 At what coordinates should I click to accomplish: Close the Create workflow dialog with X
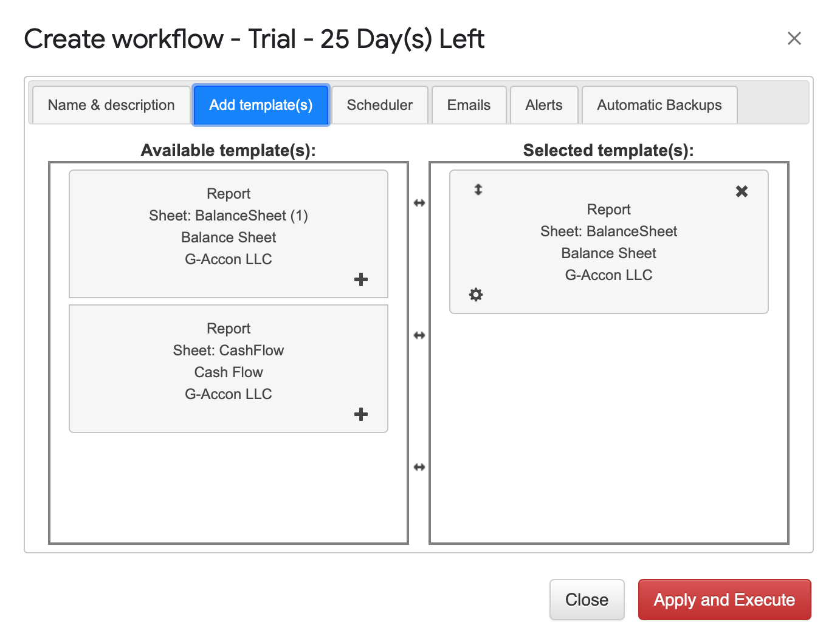[x=794, y=38]
